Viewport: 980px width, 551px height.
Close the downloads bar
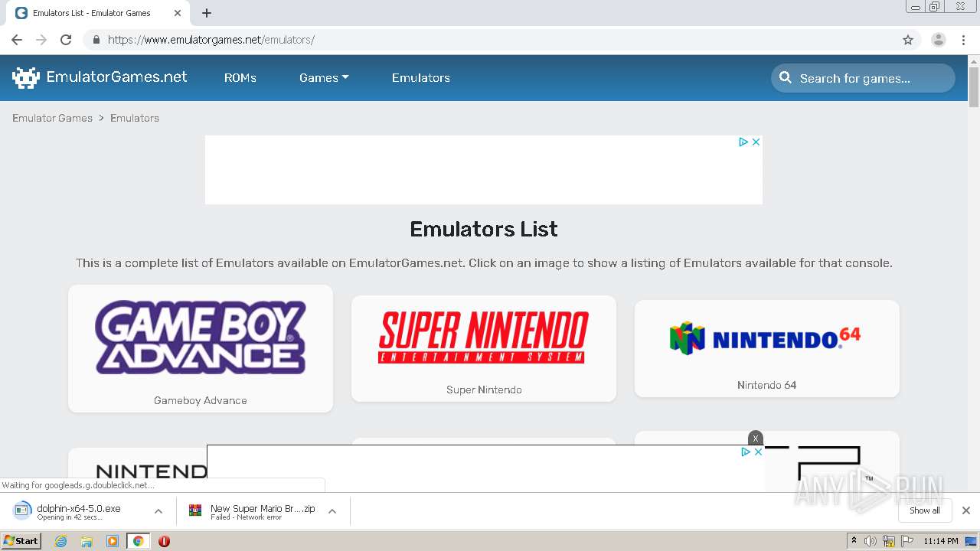point(966,510)
